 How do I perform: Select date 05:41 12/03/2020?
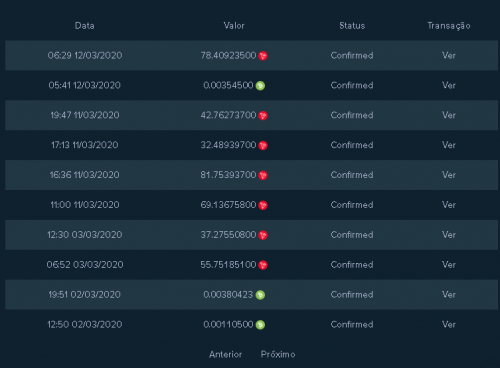pos(85,85)
